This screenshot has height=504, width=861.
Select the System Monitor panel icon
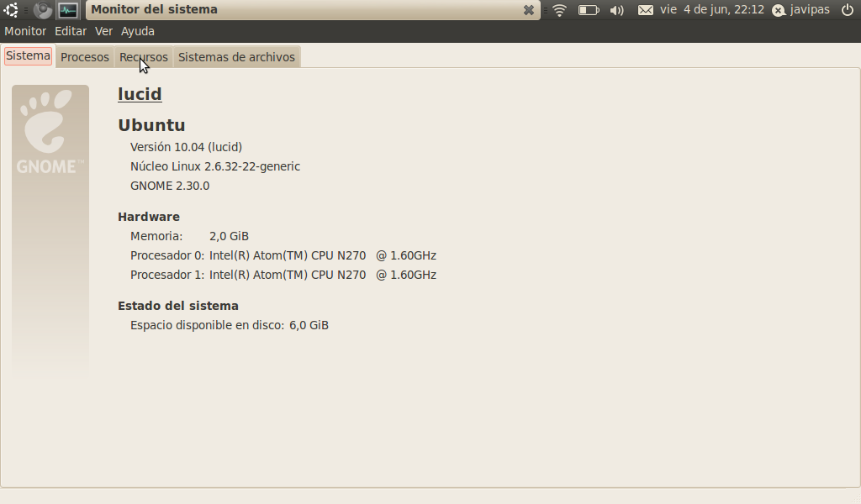[68, 10]
